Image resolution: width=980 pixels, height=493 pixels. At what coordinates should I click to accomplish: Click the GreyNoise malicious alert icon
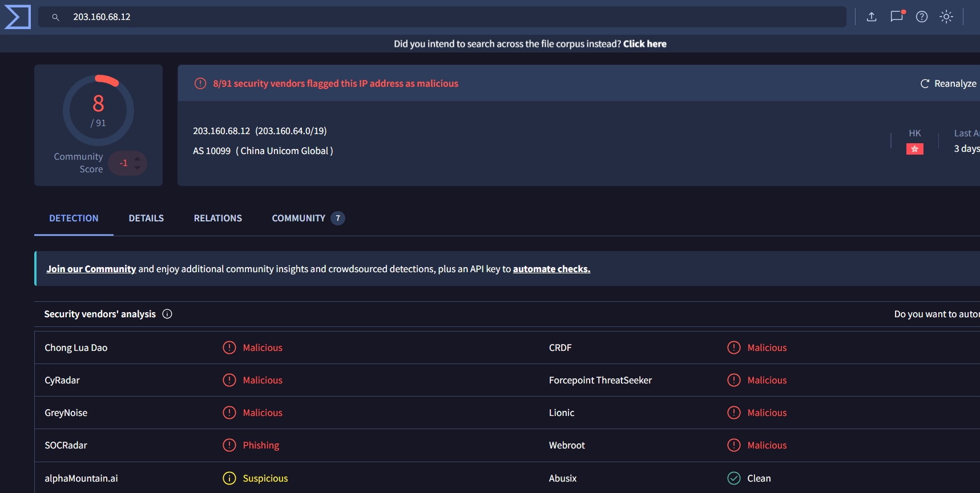point(229,413)
